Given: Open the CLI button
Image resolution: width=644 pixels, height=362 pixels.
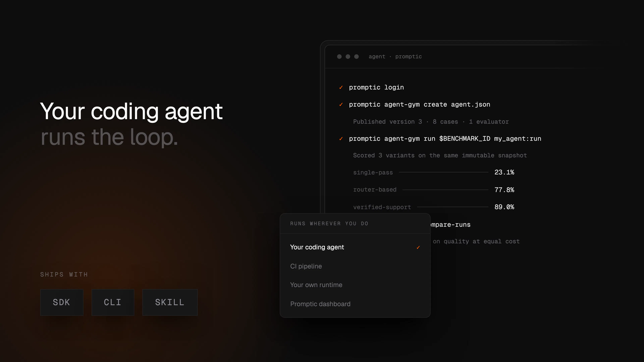Looking at the screenshot, I should (x=113, y=302).
